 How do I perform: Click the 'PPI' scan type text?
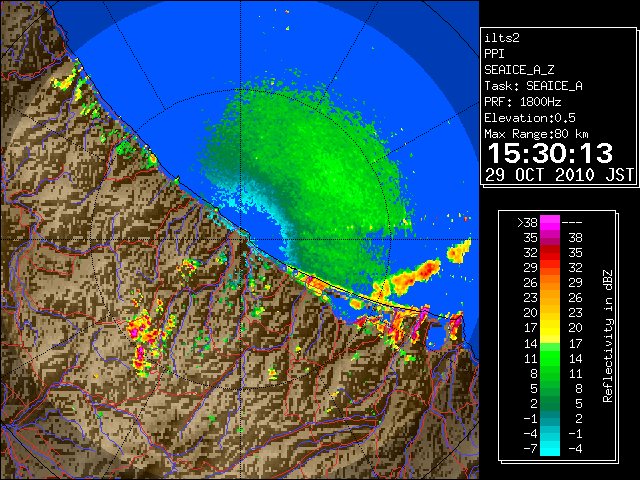tap(494, 54)
